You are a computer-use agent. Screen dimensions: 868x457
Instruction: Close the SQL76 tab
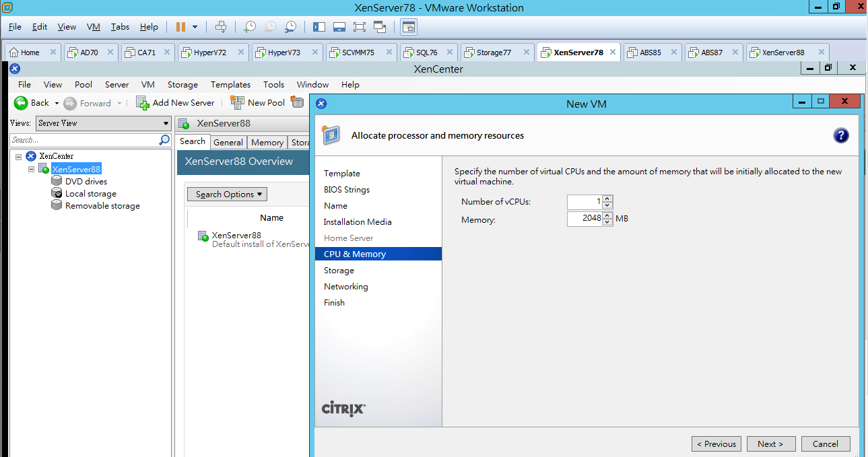click(449, 52)
